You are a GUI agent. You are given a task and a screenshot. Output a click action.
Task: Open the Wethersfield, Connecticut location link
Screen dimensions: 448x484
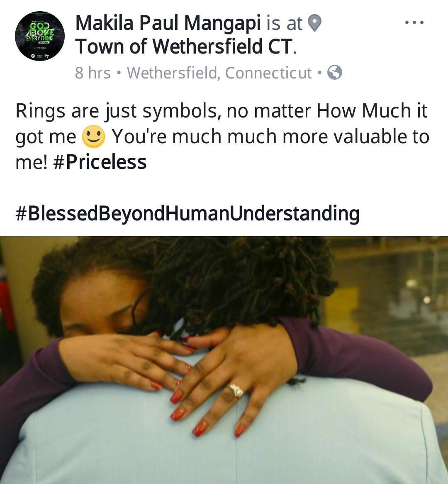point(219,73)
